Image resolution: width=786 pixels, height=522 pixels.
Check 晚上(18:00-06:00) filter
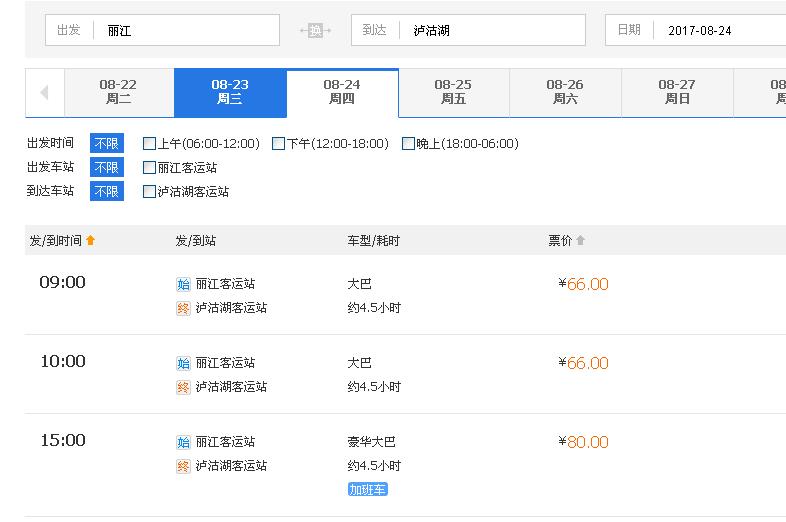408,144
